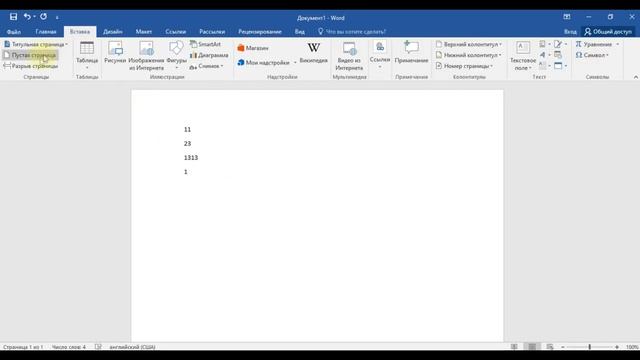This screenshot has height=360, width=640.
Task: Switch to Web Layout view
Action: [x=550, y=347]
